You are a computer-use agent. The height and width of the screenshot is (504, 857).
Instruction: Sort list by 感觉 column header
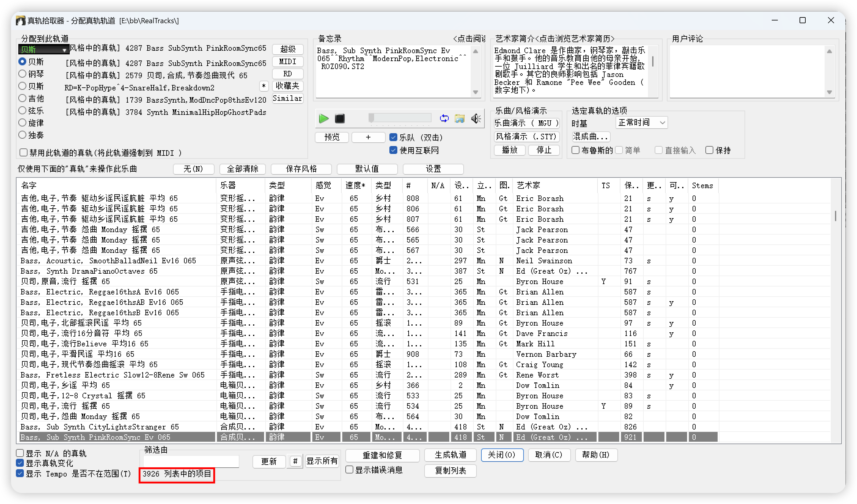pos(326,185)
